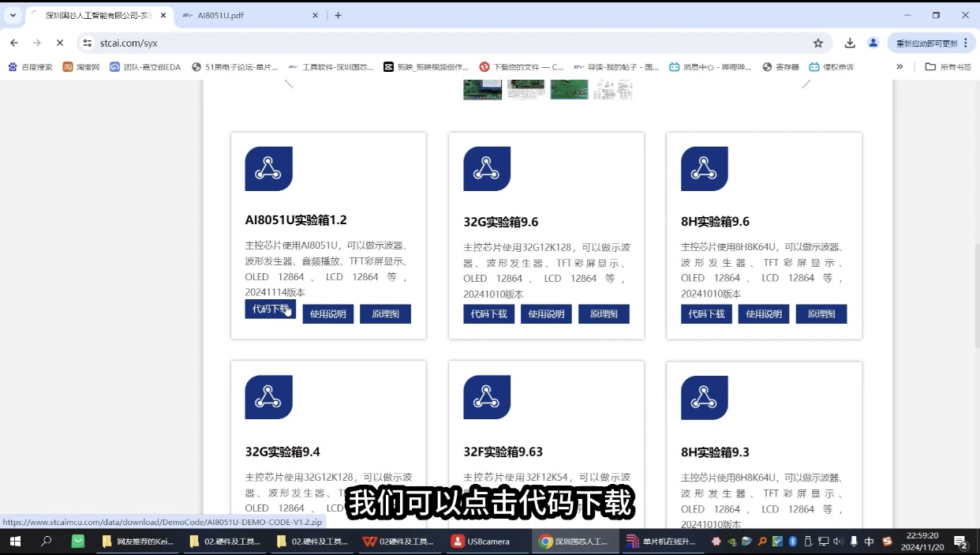The width and height of the screenshot is (980, 555).
Task: Open Windows taskbar search
Action: click(46, 542)
